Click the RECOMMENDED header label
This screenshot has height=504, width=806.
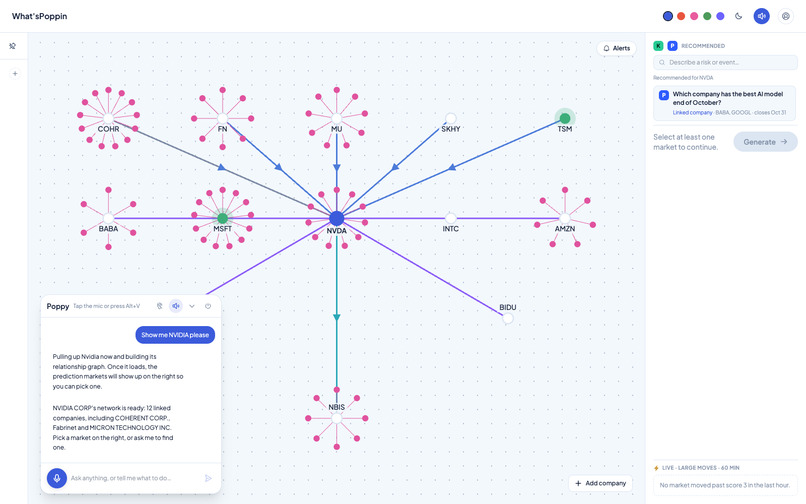pyautogui.click(x=703, y=46)
